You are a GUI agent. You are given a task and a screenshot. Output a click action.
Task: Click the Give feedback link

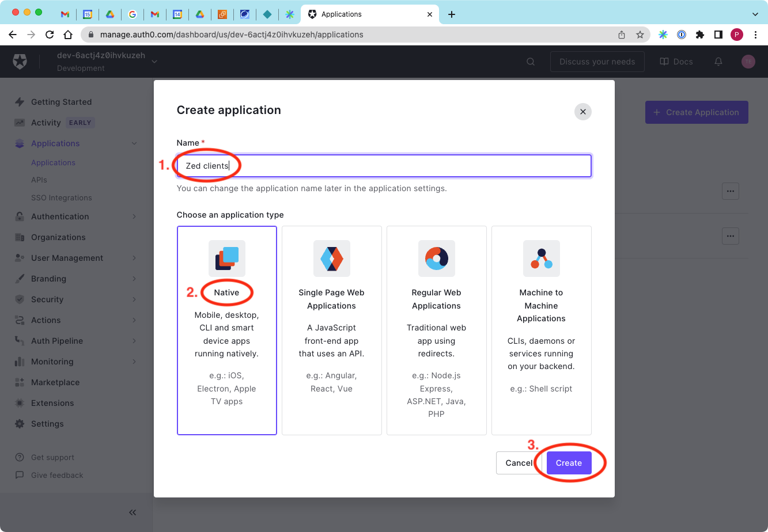50,475
